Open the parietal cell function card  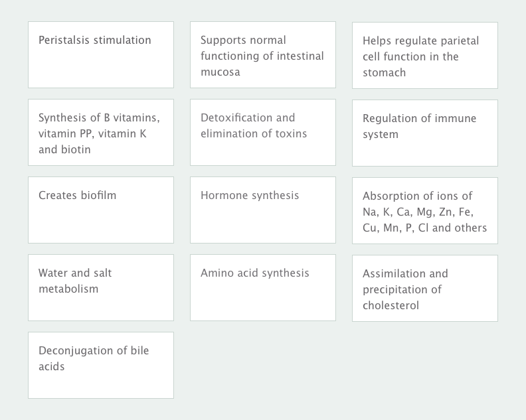[425, 55]
